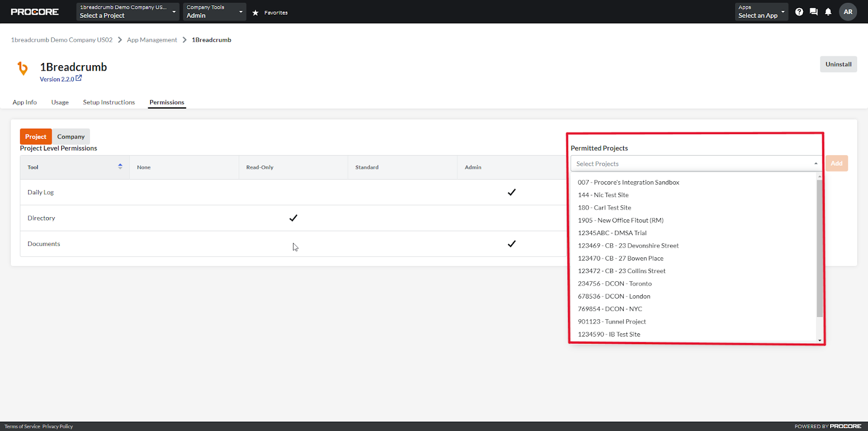Open the Privacy Policy link

(x=58, y=427)
